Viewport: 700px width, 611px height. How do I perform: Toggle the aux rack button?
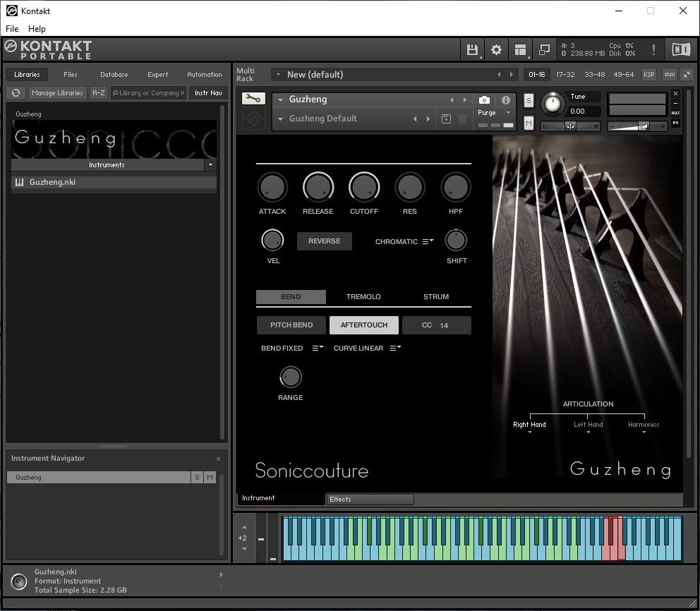669,75
